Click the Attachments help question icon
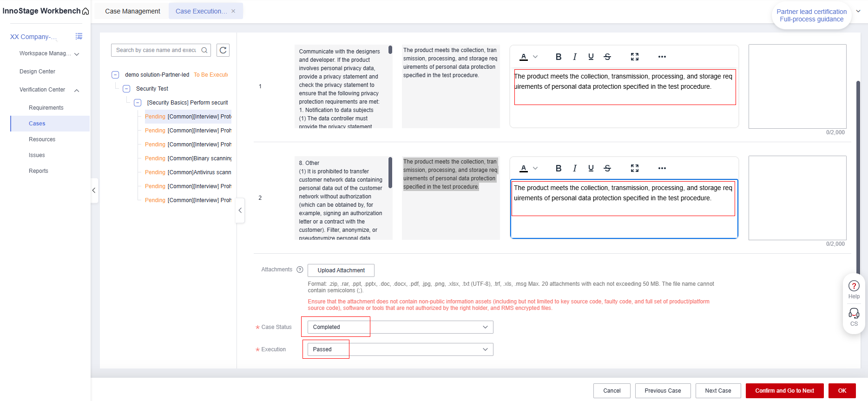Image resolution: width=868 pixels, height=401 pixels. tap(300, 270)
